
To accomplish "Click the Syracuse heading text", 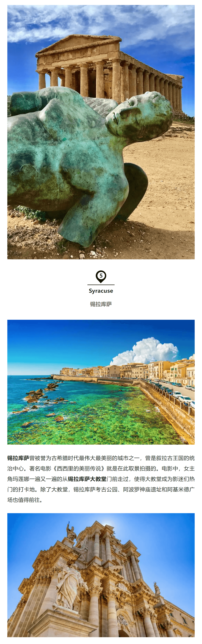I will point(101,291).
